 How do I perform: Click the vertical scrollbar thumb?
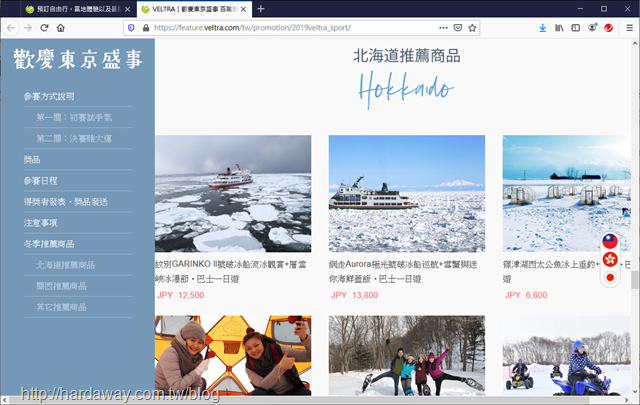click(635, 280)
